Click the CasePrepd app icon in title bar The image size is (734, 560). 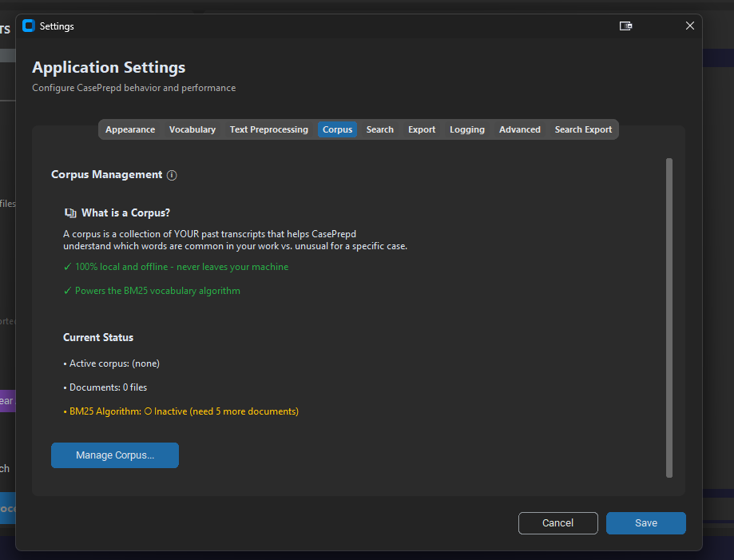coord(29,26)
